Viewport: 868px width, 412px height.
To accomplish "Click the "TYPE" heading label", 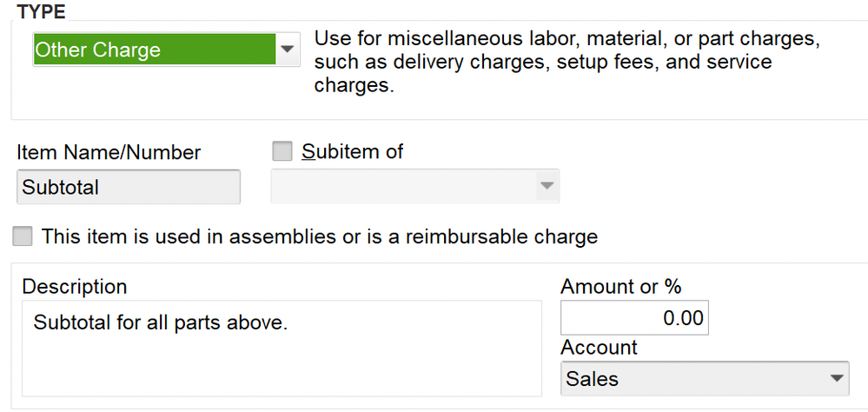I will 41,11.
